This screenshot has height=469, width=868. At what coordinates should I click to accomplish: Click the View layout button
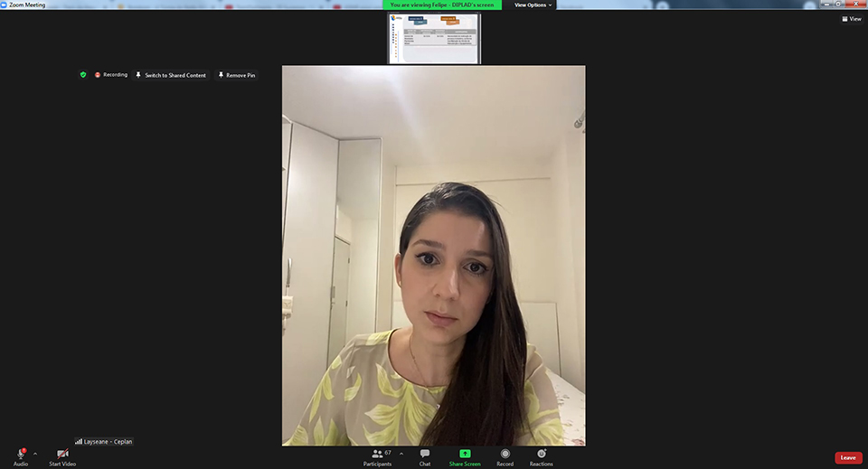[851, 18]
